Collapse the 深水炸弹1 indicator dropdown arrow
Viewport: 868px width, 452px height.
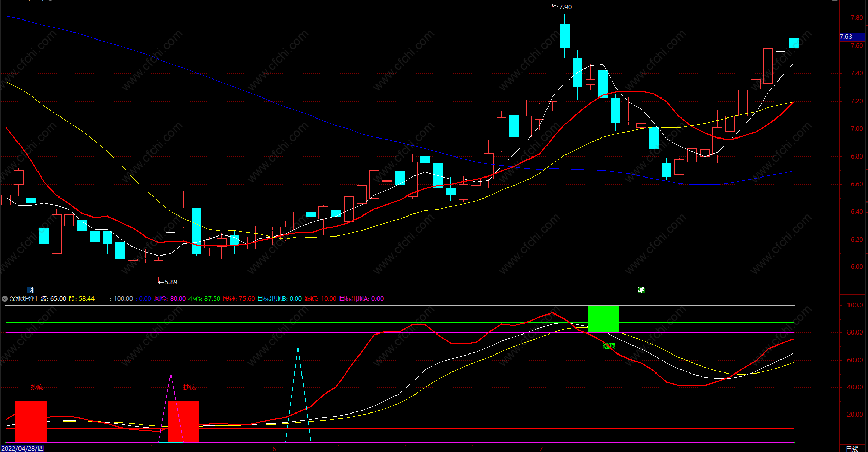(5, 299)
